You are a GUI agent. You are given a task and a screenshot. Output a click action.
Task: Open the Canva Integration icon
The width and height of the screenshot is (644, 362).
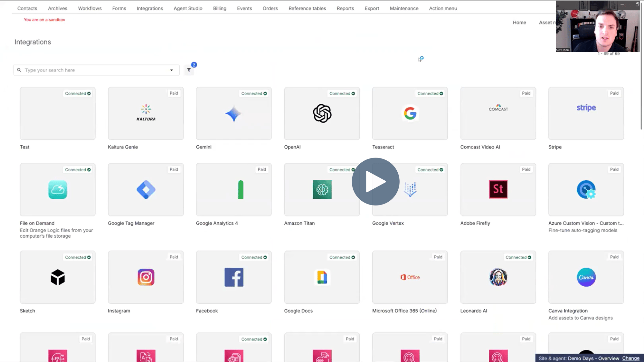(x=586, y=277)
